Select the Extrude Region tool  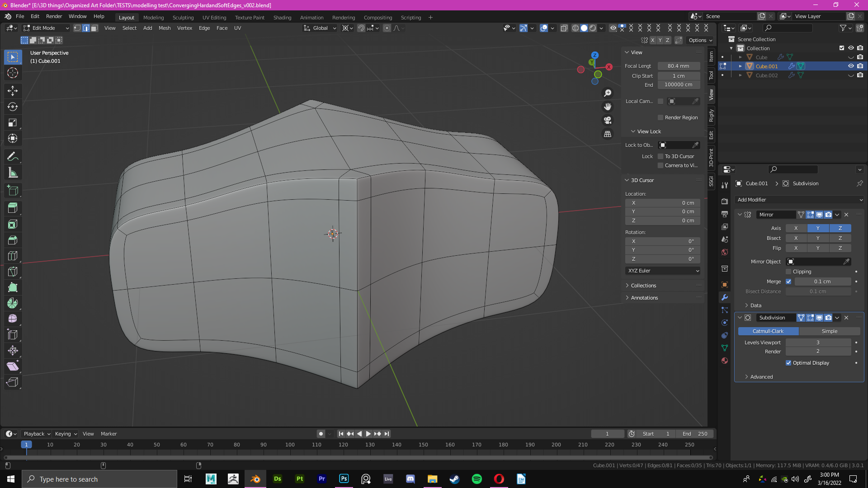coord(13,208)
